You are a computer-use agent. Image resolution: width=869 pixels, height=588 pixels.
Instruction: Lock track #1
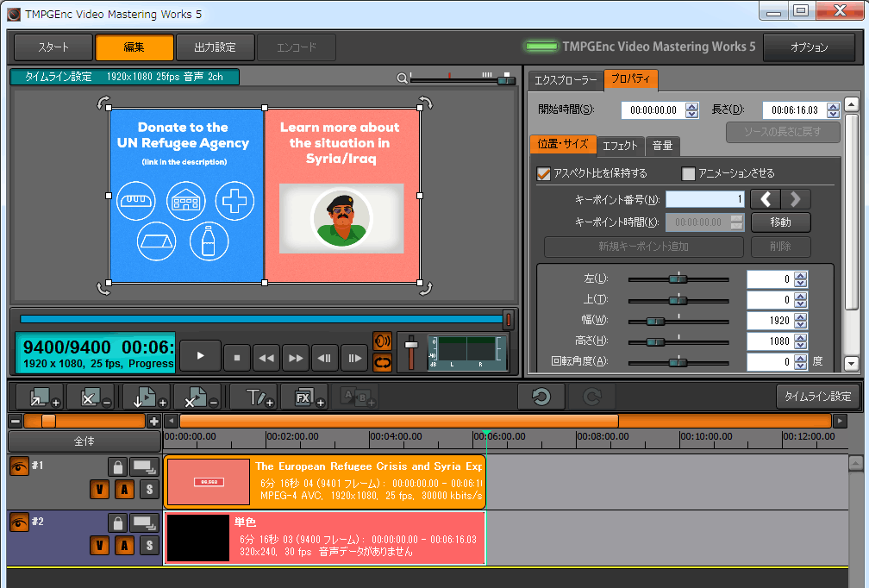[117, 467]
